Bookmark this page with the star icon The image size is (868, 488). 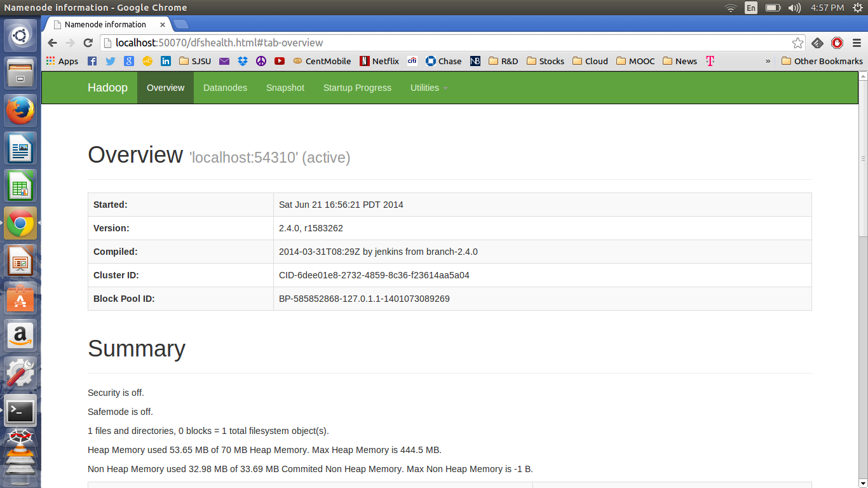[x=797, y=43]
